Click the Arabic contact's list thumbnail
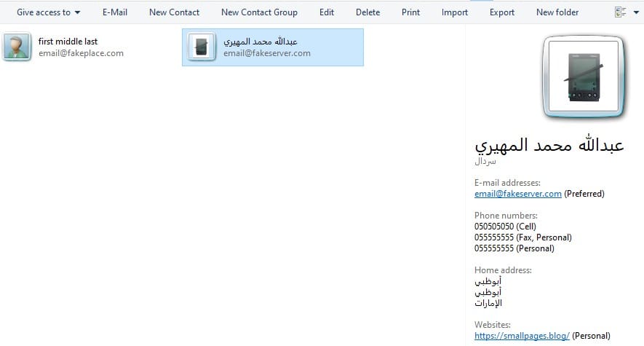Viewport: 644px width, 346px height. [202, 47]
